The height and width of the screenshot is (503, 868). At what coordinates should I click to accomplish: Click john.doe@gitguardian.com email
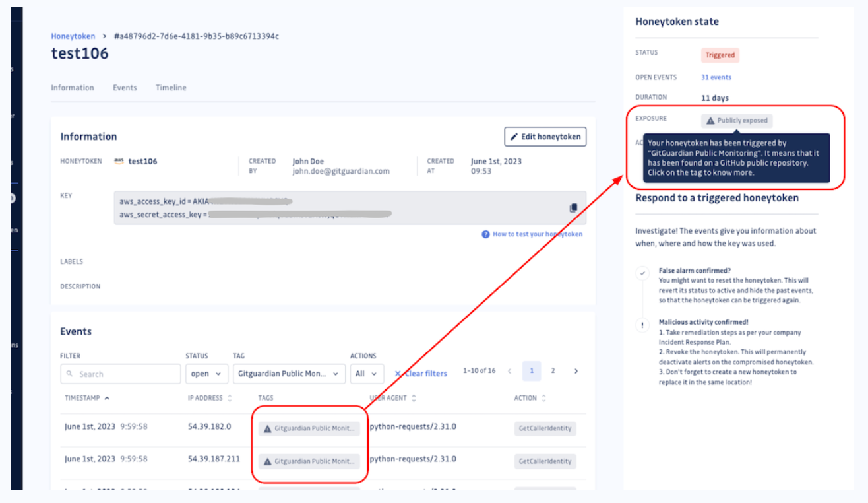(x=341, y=171)
